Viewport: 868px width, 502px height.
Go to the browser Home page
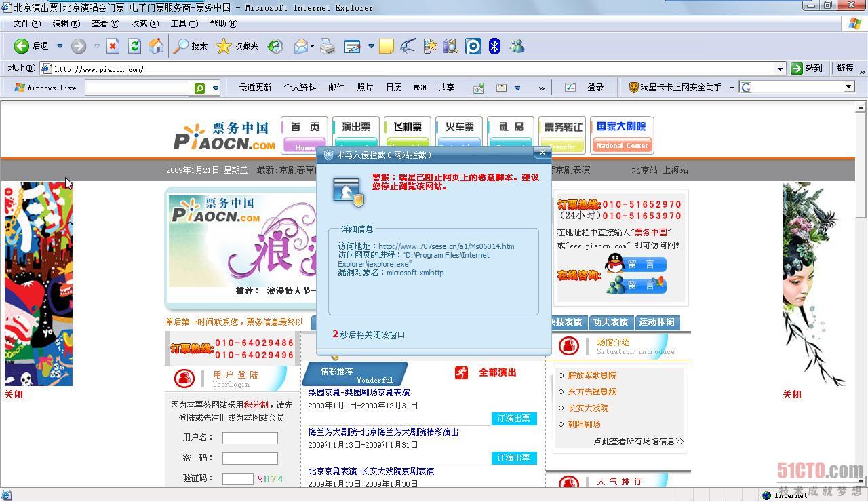point(156,46)
